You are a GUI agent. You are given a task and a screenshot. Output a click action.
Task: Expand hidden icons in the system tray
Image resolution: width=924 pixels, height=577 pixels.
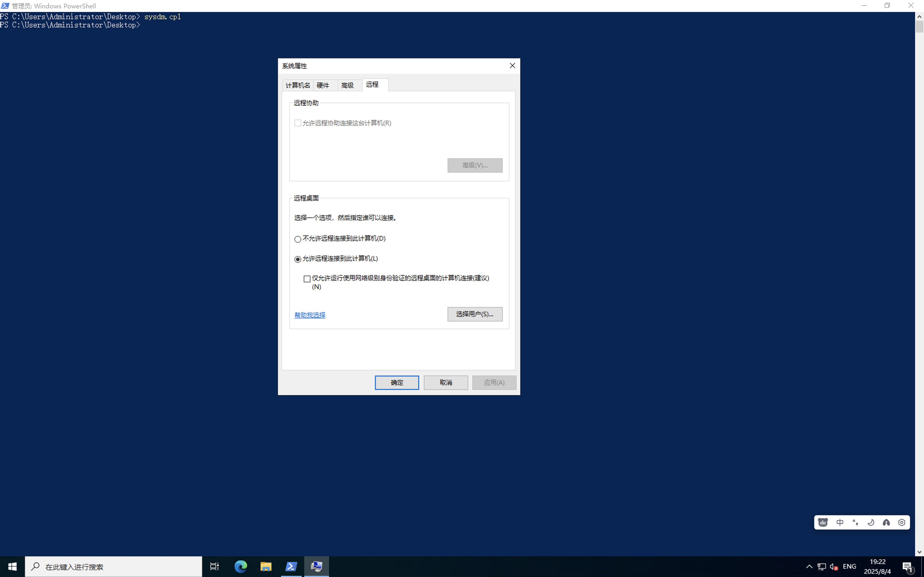(x=809, y=566)
